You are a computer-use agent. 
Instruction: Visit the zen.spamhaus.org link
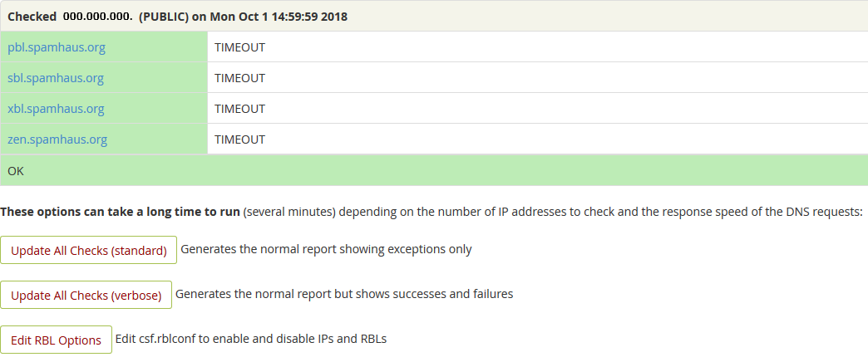coord(57,139)
